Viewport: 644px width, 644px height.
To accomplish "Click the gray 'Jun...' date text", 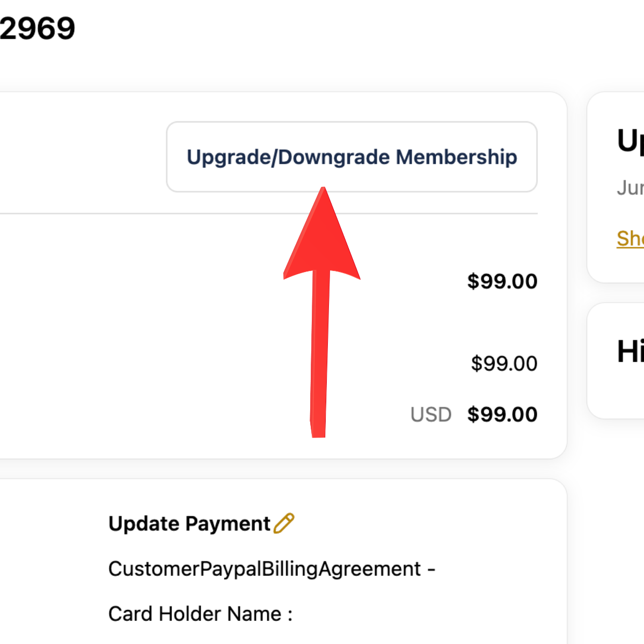I will (630, 188).
